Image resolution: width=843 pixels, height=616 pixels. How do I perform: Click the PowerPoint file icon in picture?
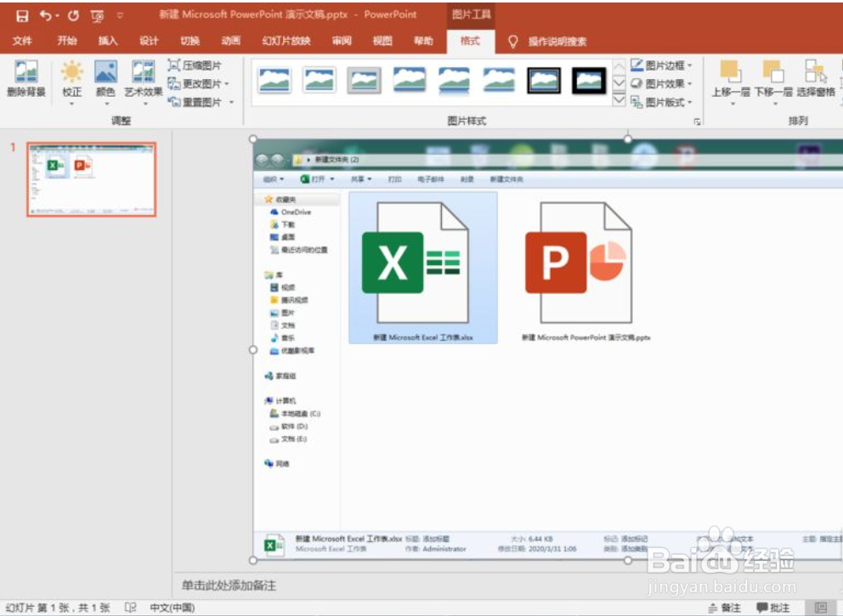[x=579, y=263]
